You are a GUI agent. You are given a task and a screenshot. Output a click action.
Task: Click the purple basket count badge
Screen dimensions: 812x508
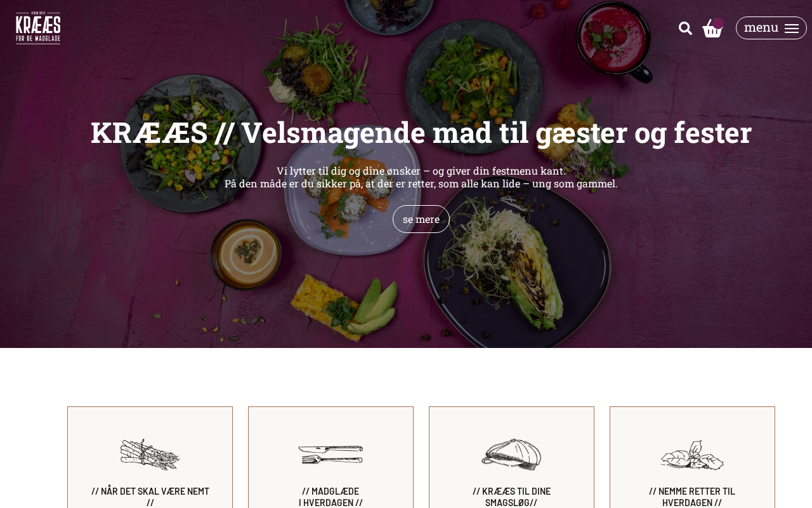click(x=718, y=23)
